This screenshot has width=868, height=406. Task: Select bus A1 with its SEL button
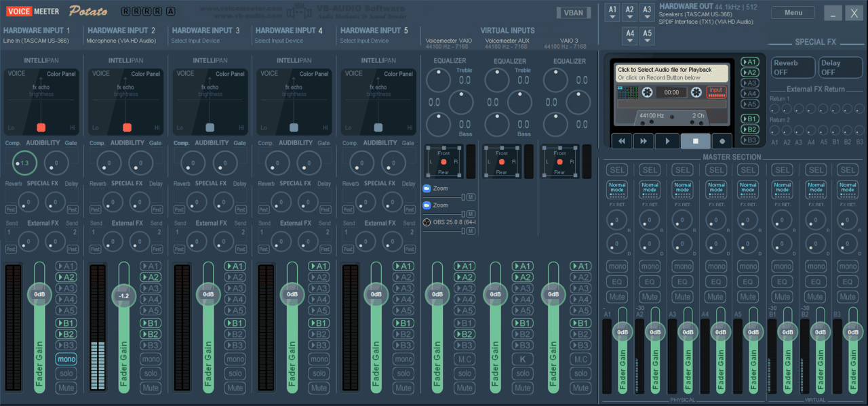tap(617, 170)
